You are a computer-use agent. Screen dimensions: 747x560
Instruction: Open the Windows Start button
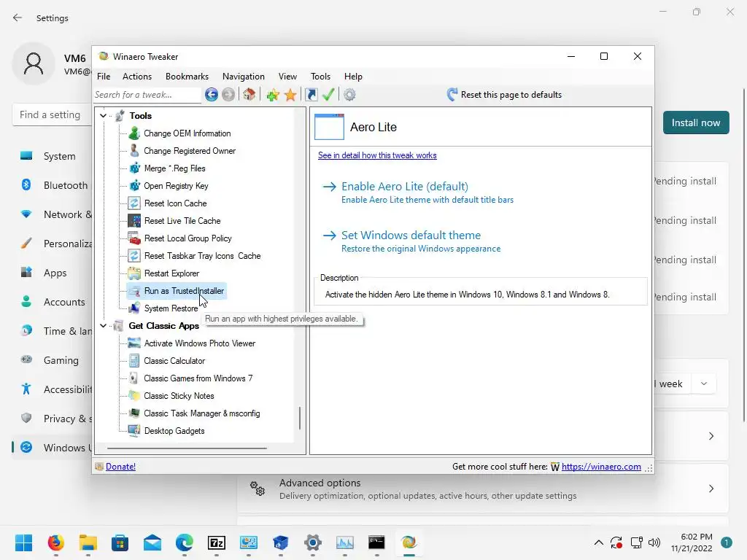23,542
